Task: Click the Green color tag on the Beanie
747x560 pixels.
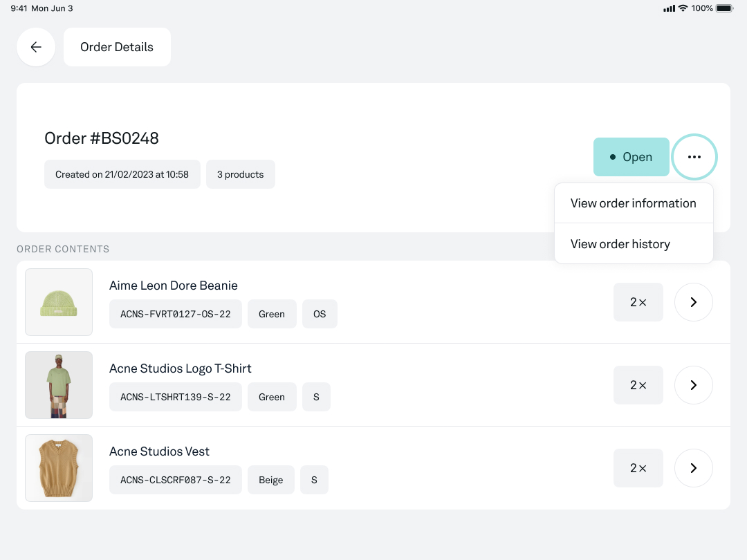Action: tap(272, 314)
